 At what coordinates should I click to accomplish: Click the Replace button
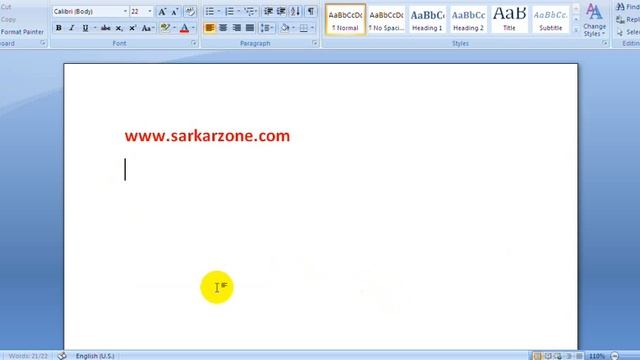[x=628, y=19]
